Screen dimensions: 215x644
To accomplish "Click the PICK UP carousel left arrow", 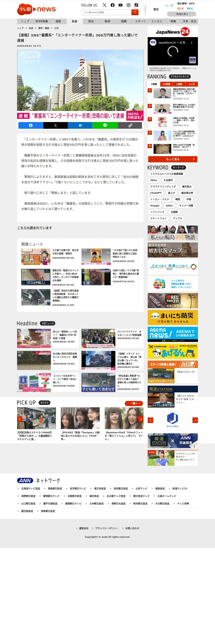I will (x=20, y=419).
